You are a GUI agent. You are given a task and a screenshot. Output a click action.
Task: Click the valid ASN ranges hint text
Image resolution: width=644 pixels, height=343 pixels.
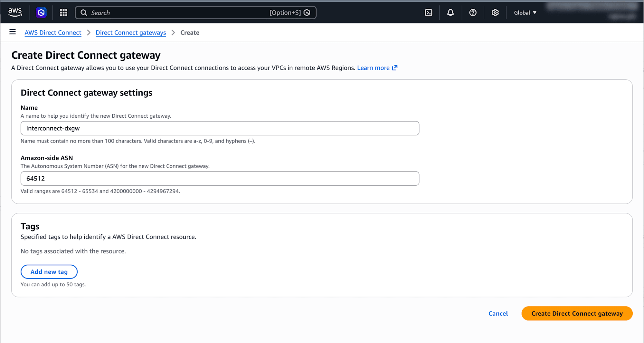tap(100, 191)
